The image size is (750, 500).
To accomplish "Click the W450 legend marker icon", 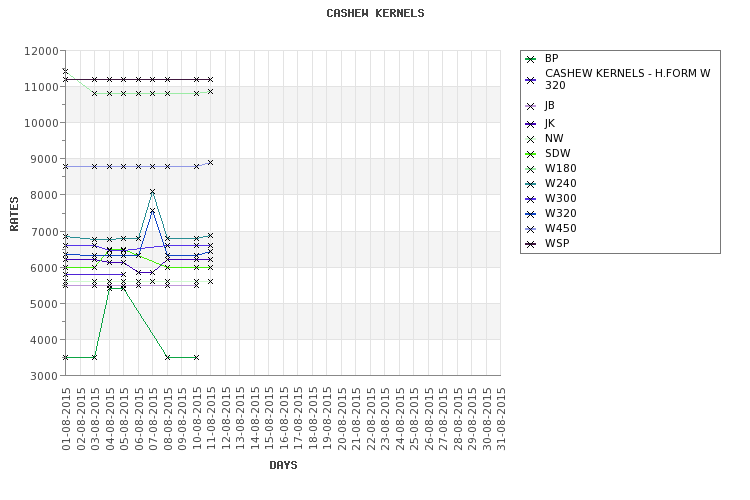I will pos(530,229).
